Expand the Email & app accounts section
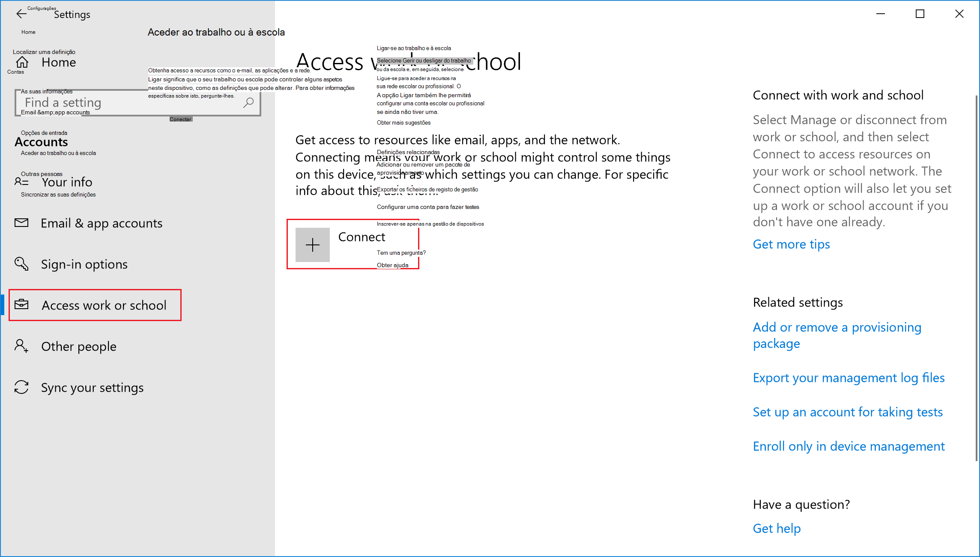The image size is (980, 557). pyautogui.click(x=102, y=223)
